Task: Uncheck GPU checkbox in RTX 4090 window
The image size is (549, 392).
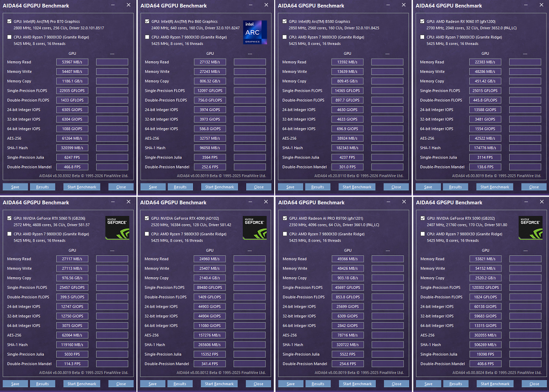Action: tap(147, 218)
